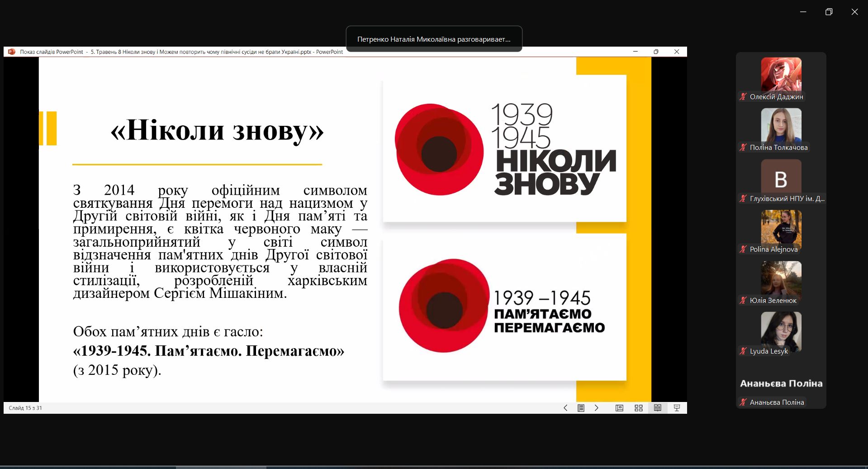868x469 pixels.
Task: Go to next slide arrow in PowerPoint
Action: pos(597,408)
